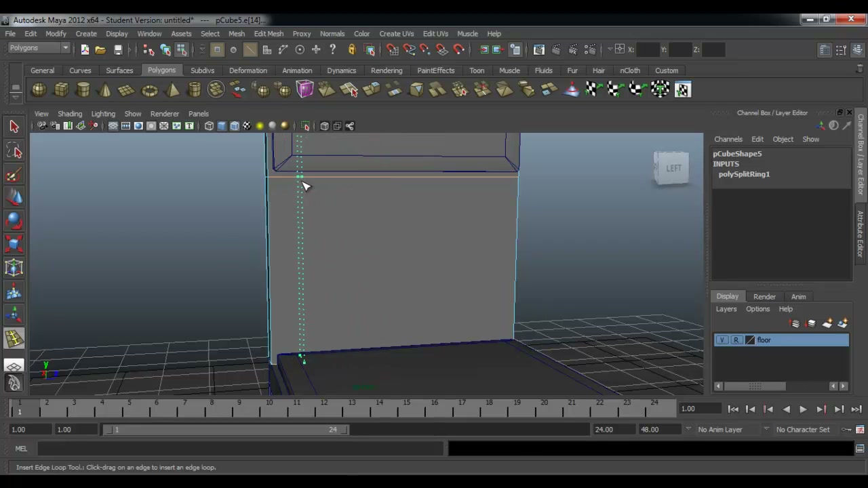Image resolution: width=868 pixels, height=488 pixels.
Task: Click the MEL command line label
Action: point(21,449)
